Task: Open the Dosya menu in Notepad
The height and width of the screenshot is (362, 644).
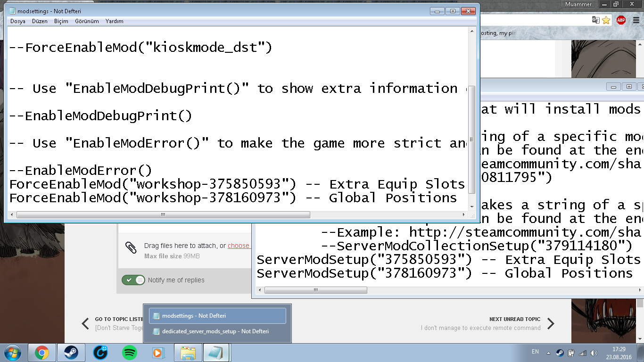Action: click(18, 21)
